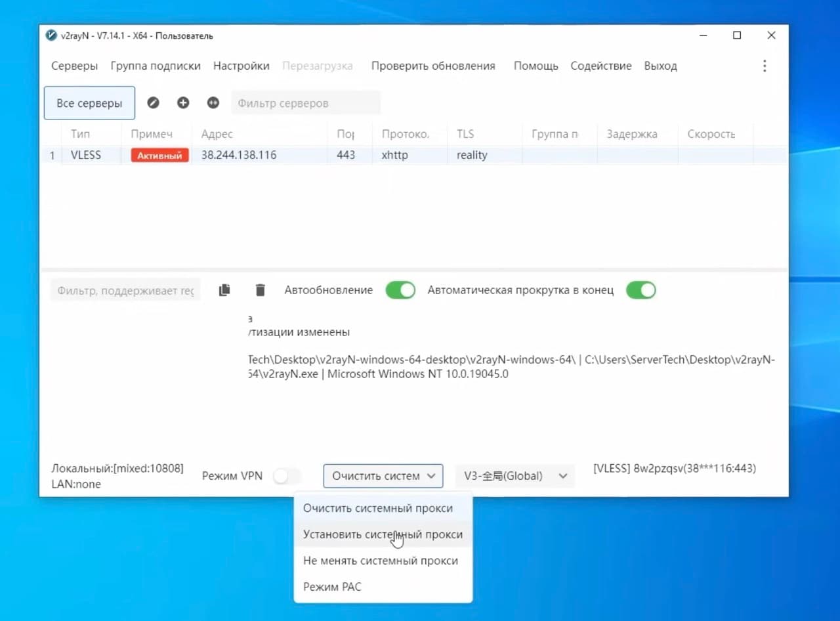Click the Выход menu item
Image resolution: width=840 pixels, height=621 pixels.
tap(660, 66)
